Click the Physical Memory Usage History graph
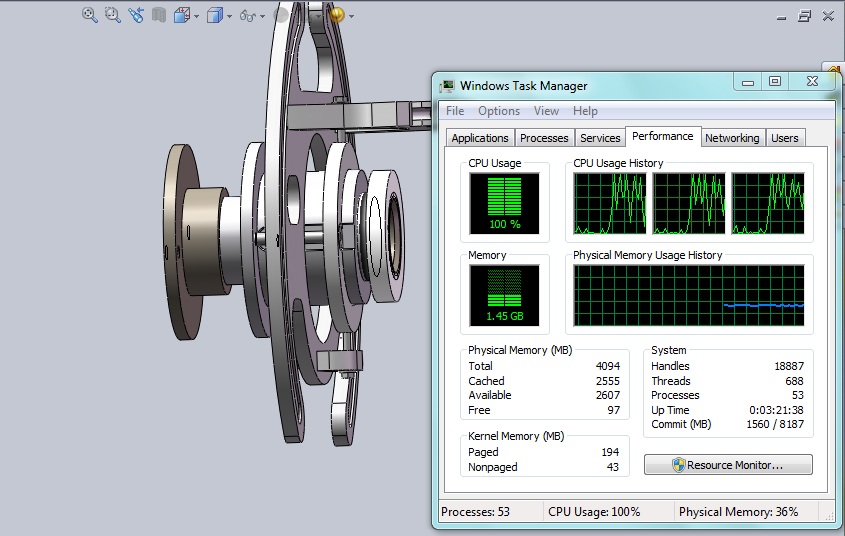 688,296
